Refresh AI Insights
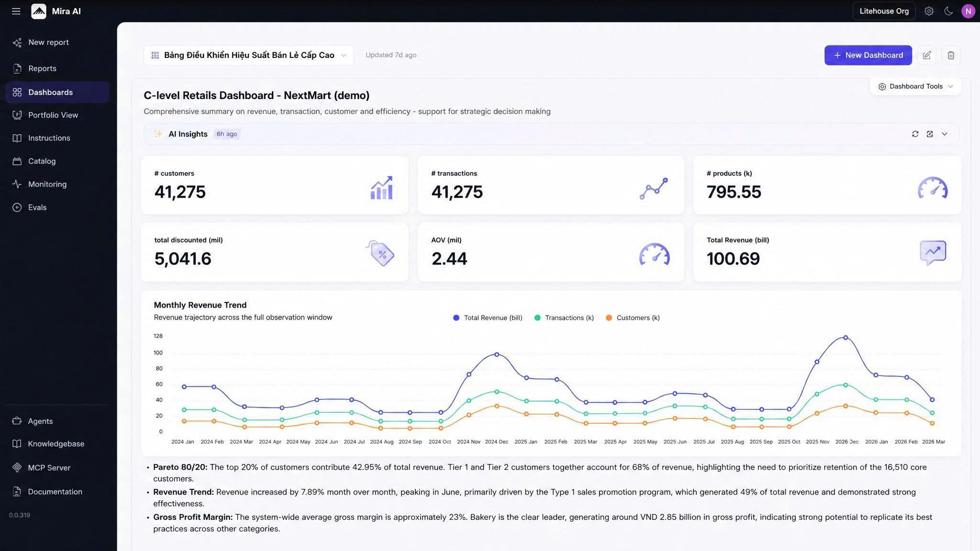Image resolution: width=980 pixels, height=551 pixels. (915, 134)
